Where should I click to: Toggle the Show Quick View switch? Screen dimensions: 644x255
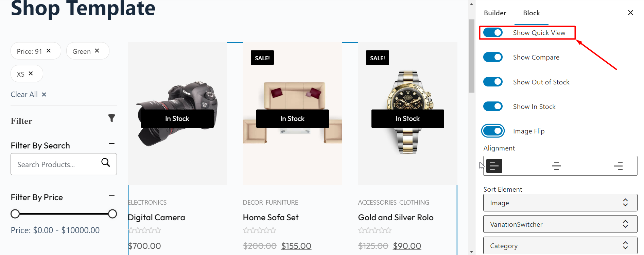(493, 33)
